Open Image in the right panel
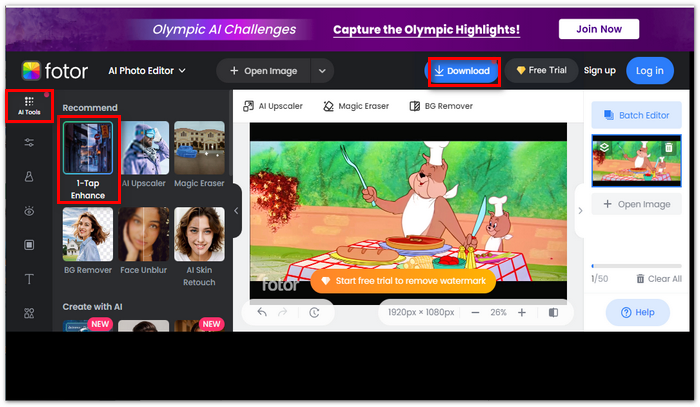Image resolution: width=700 pixels, height=407 pixels. click(x=636, y=204)
